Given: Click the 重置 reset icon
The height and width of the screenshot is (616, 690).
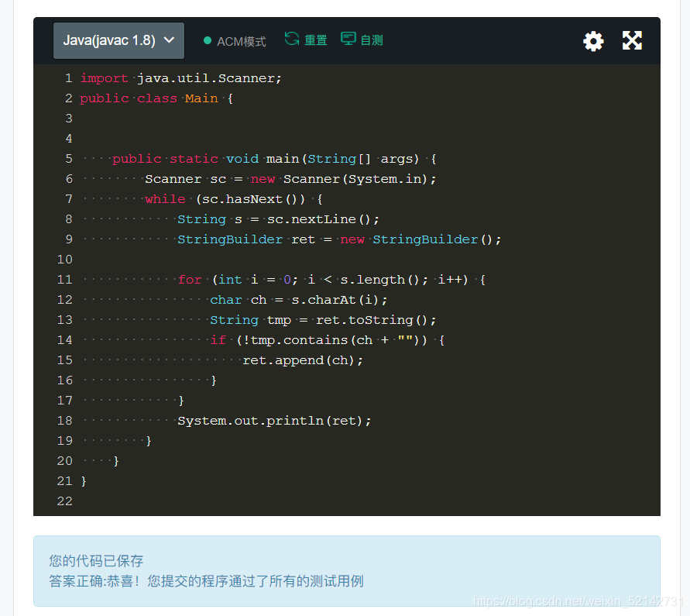Looking at the screenshot, I should coord(292,40).
